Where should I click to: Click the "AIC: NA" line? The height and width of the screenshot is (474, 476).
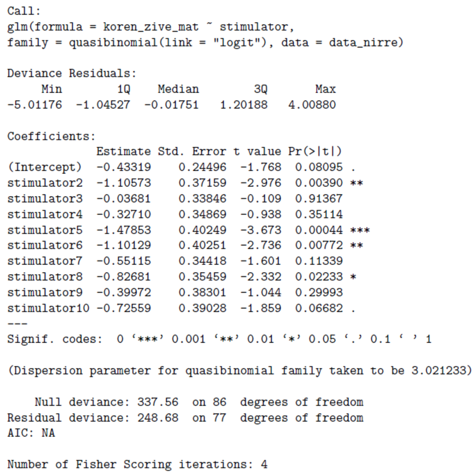(31, 433)
